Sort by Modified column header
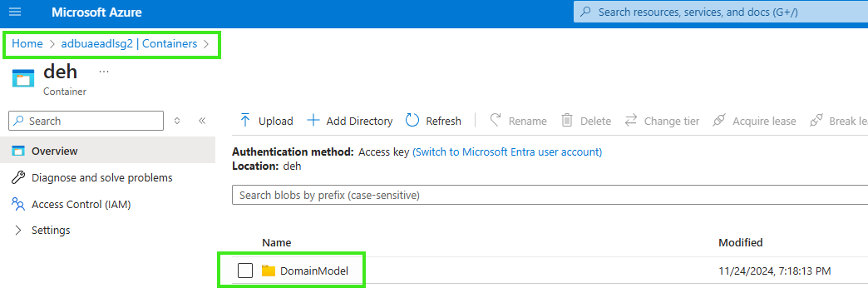The width and height of the screenshot is (868, 303). pos(741,242)
